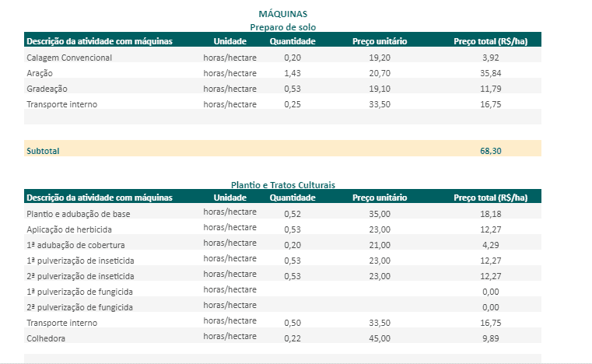This screenshot has height=364, width=592.
Task: Click the Colhedora total price 9,89
Action: pos(490,338)
